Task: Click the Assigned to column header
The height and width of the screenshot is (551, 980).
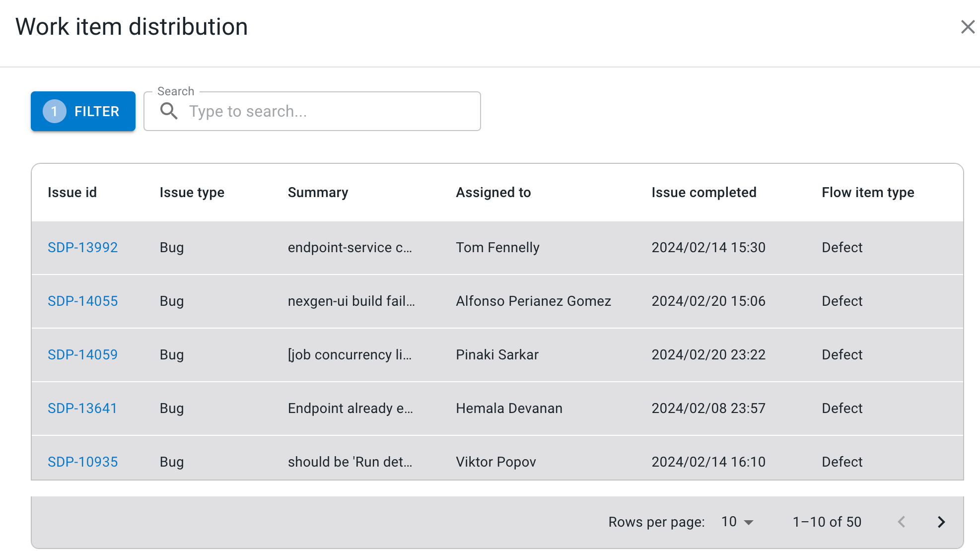Action: pyautogui.click(x=493, y=192)
